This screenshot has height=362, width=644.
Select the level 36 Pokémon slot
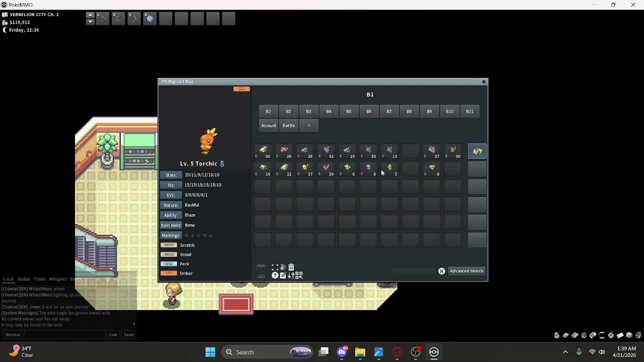pyautogui.click(x=453, y=152)
